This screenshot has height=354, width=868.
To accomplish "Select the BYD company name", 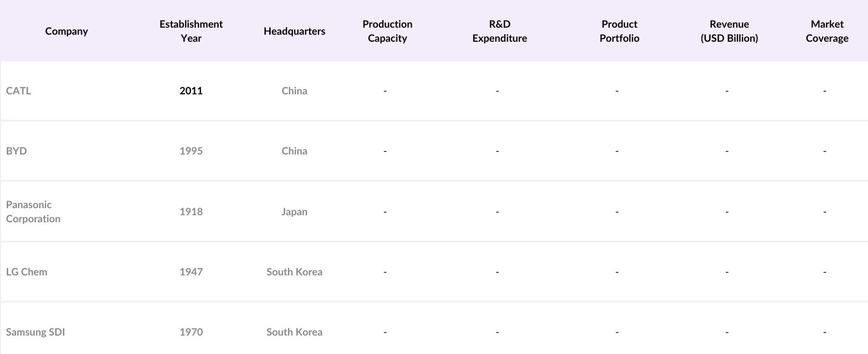I will click(16, 151).
